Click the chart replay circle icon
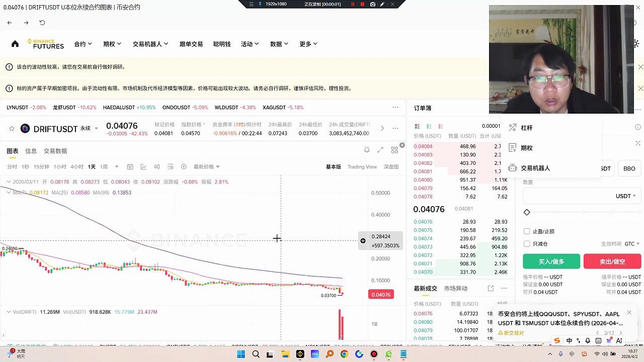This screenshot has width=644, height=362. pos(184,167)
